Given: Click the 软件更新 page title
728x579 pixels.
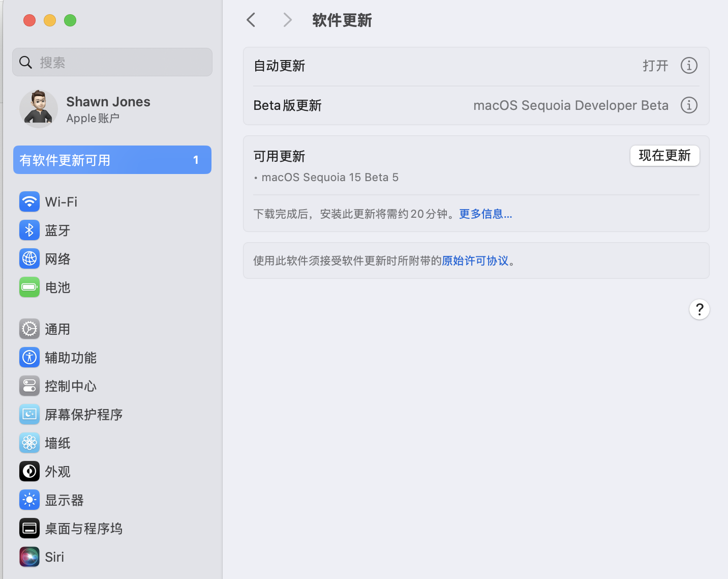Looking at the screenshot, I should point(342,20).
